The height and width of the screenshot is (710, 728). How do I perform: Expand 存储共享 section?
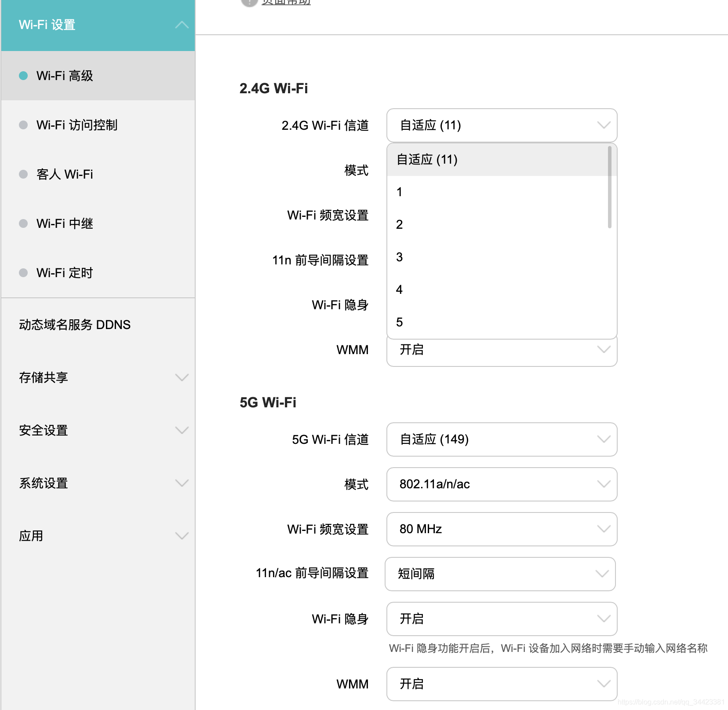click(98, 377)
